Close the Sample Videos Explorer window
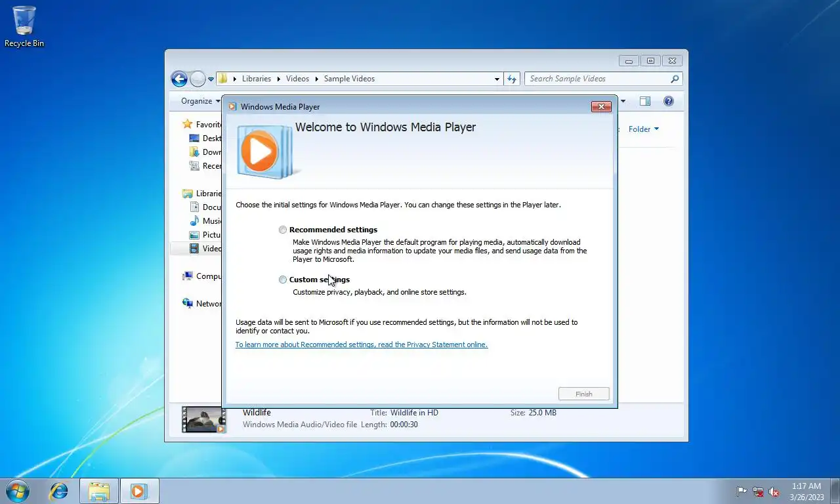This screenshot has height=504, width=840. coord(672,61)
